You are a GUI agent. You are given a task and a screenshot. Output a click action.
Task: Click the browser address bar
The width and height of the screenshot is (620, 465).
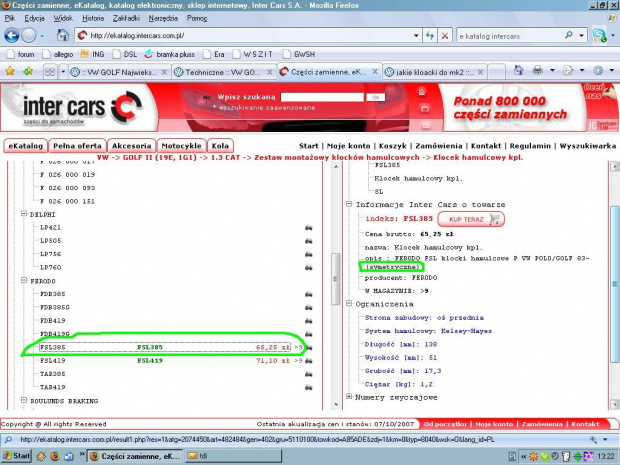[249, 36]
